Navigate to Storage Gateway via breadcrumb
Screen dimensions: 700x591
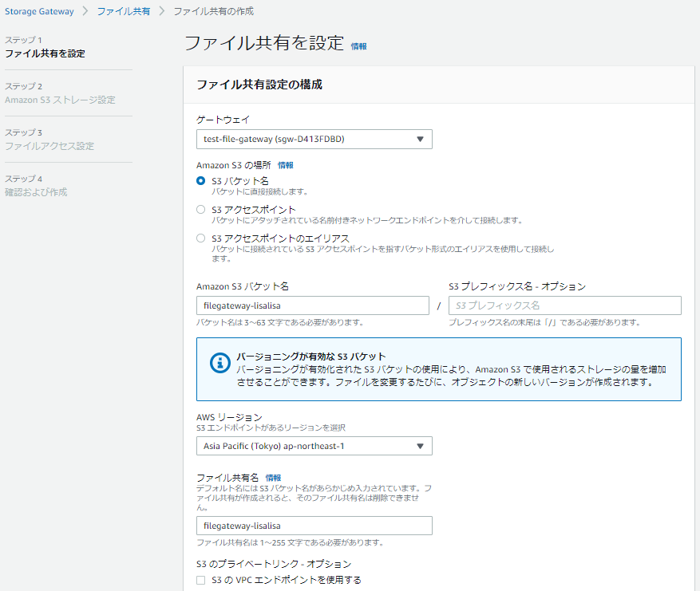click(x=39, y=12)
